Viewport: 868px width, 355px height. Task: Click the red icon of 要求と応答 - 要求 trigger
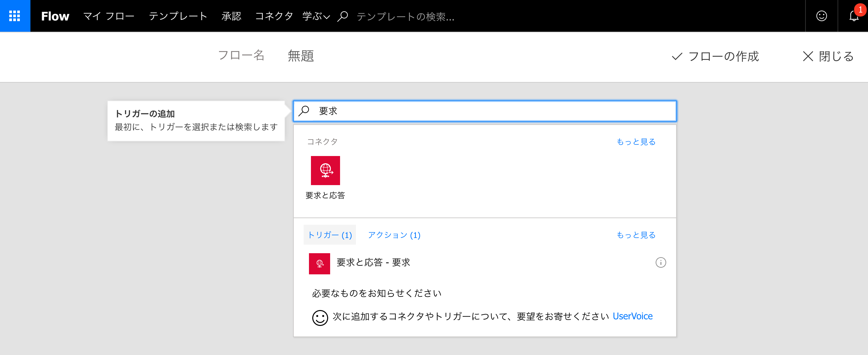click(x=320, y=263)
